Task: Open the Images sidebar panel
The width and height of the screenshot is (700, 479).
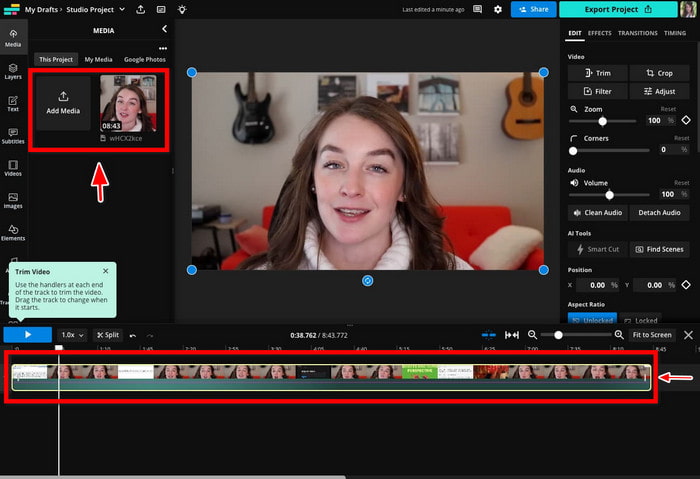Action: click(x=13, y=200)
